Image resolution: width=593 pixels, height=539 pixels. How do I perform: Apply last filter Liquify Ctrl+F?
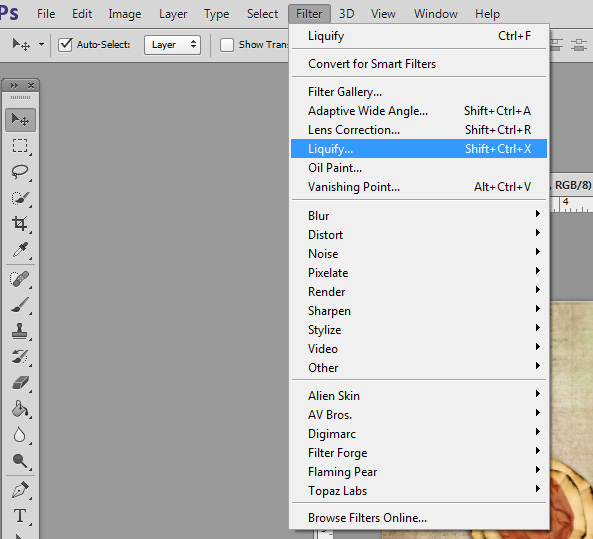tap(419, 36)
